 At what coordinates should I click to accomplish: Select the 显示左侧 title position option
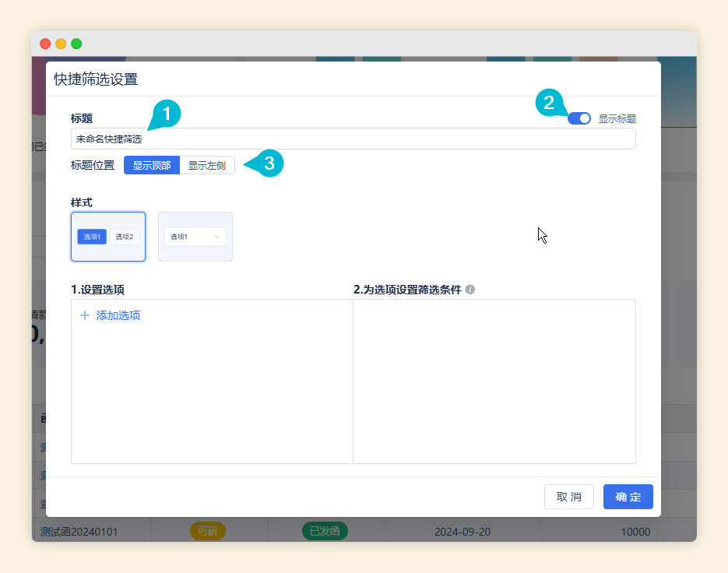(x=207, y=165)
